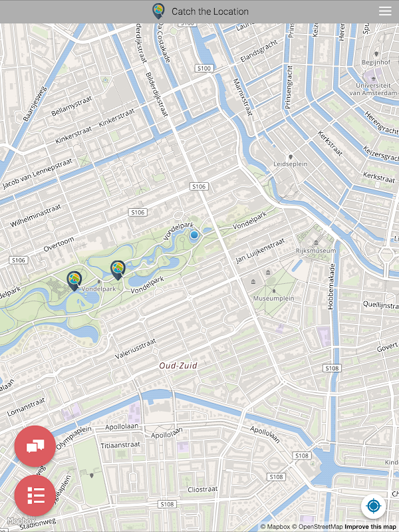This screenshot has height=532, width=399.
Task: Tap the blue current-position dot
Action: pos(194,235)
